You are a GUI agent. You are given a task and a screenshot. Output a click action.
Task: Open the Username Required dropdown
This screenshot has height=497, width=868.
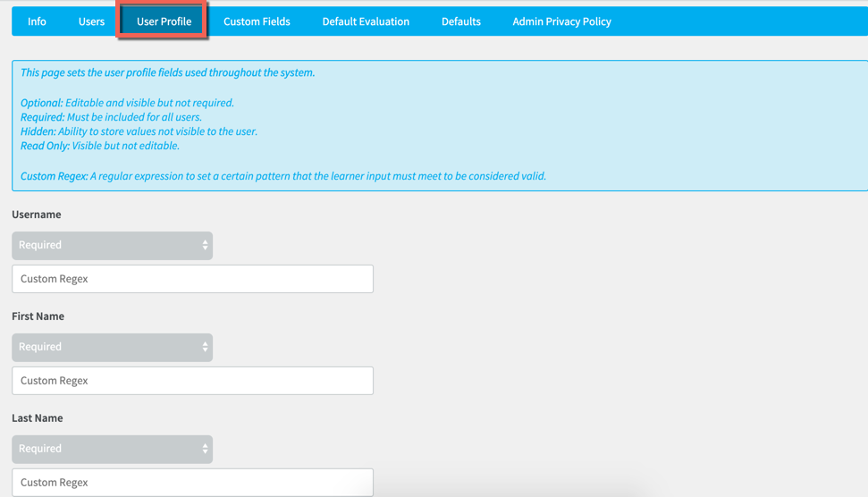click(x=113, y=246)
